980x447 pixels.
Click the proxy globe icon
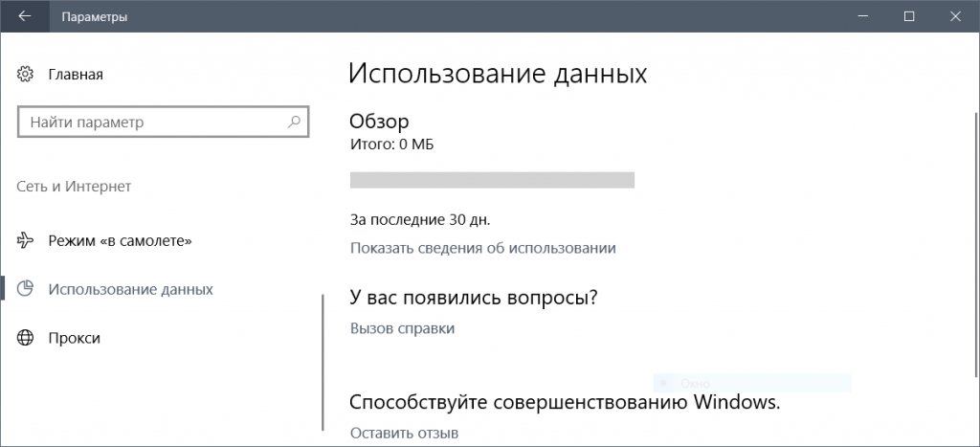click(x=26, y=338)
